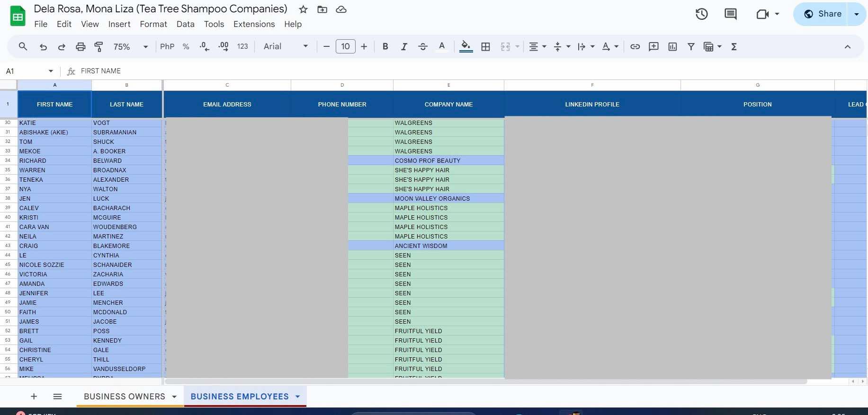Open text rotation options
The image size is (868, 415).
coord(610,46)
